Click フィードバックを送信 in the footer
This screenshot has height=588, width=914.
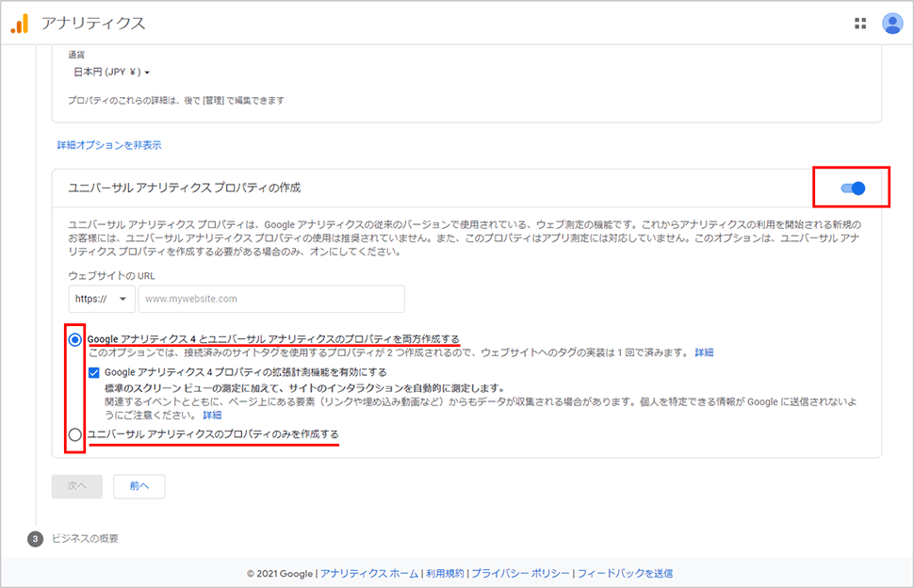tap(625, 574)
